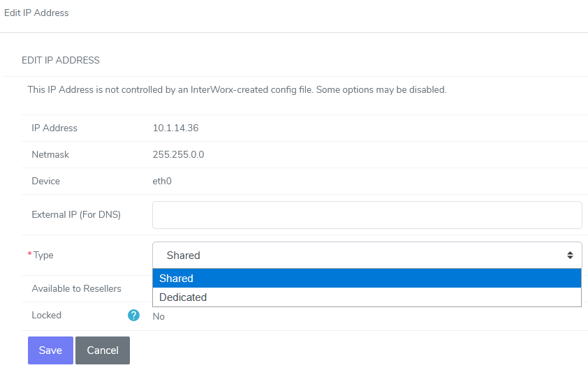Click the External IP (For DNS) label

(76, 214)
